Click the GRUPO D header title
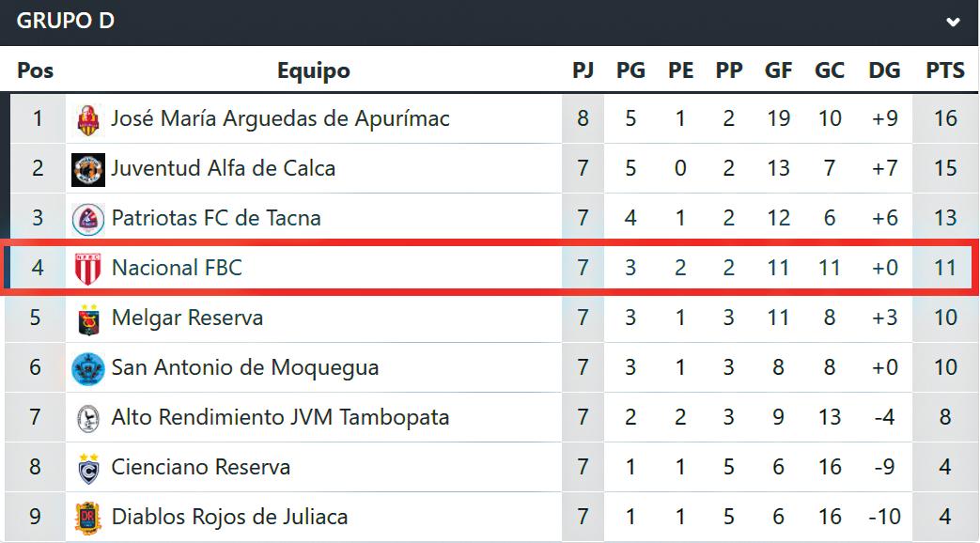The image size is (980, 543). pos(66,21)
